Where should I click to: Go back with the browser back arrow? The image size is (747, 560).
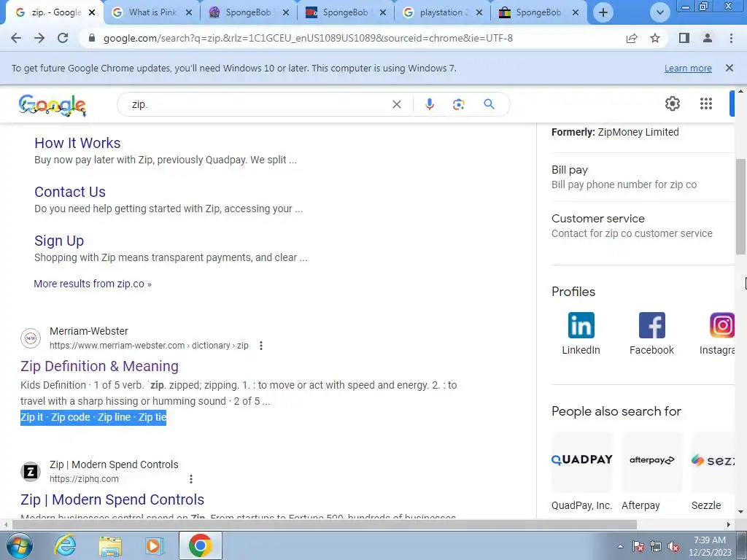coord(16,38)
